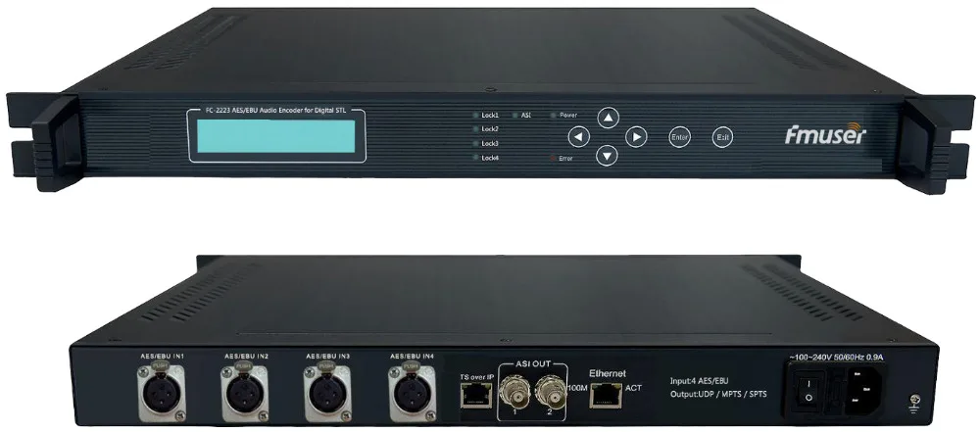This screenshot has height=432, width=980.
Task: Click the Power indicator LED
Action: pos(553,116)
